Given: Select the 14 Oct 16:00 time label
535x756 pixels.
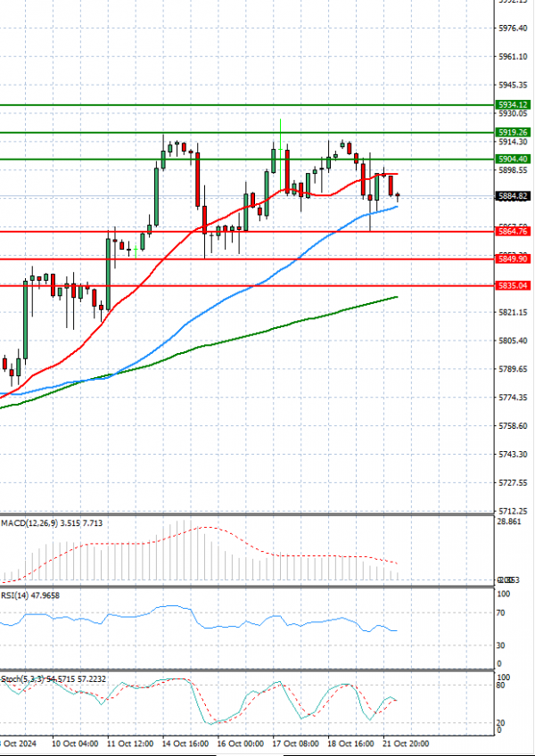Looking at the screenshot, I should 185,744.
